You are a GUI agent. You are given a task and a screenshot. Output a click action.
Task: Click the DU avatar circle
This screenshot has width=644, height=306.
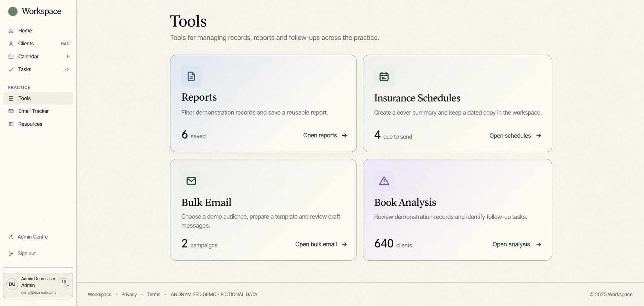point(12,284)
